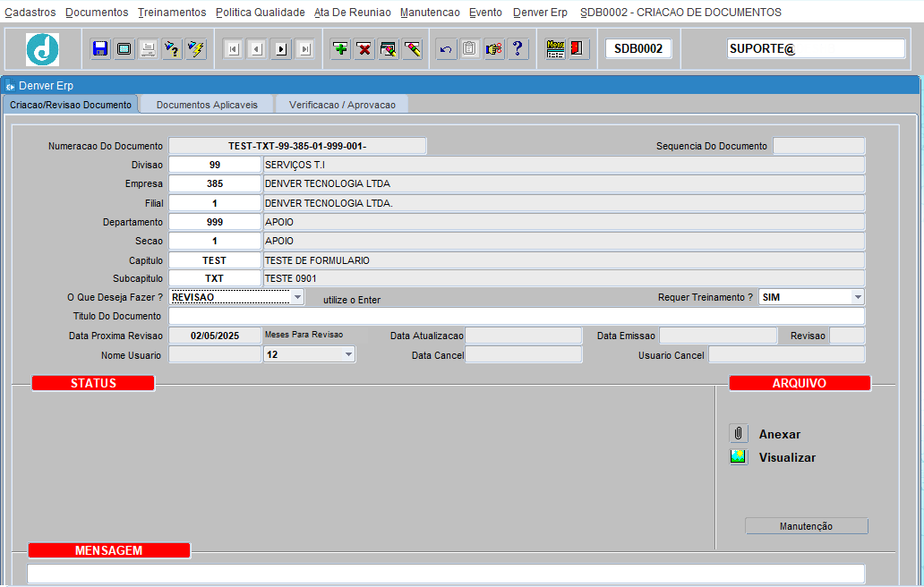The height and width of the screenshot is (587, 924).
Task: Click the paperclip Anexar icon
Action: [x=738, y=433]
